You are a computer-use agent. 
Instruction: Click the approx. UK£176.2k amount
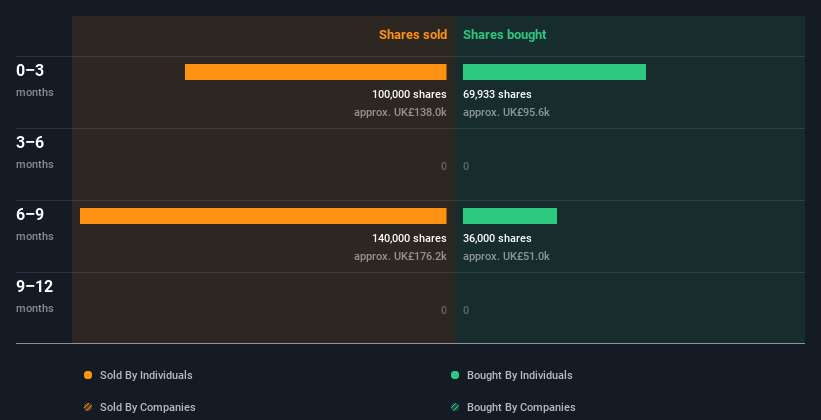400,257
